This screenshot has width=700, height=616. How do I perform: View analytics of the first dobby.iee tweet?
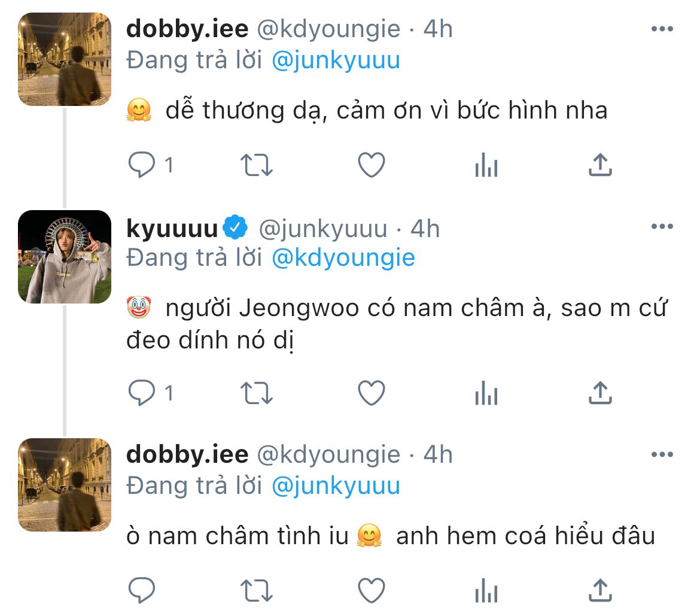pos(486,165)
